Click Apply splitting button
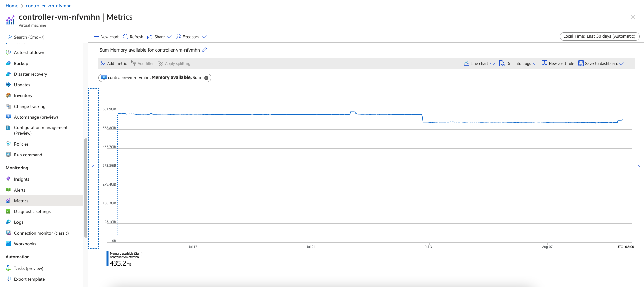 [174, 64]
